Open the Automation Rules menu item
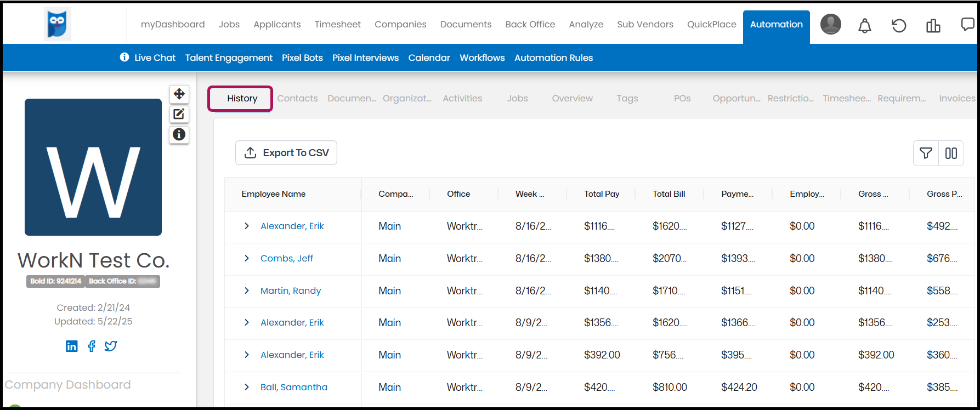 pyautogui.click(x=553, y=58)
